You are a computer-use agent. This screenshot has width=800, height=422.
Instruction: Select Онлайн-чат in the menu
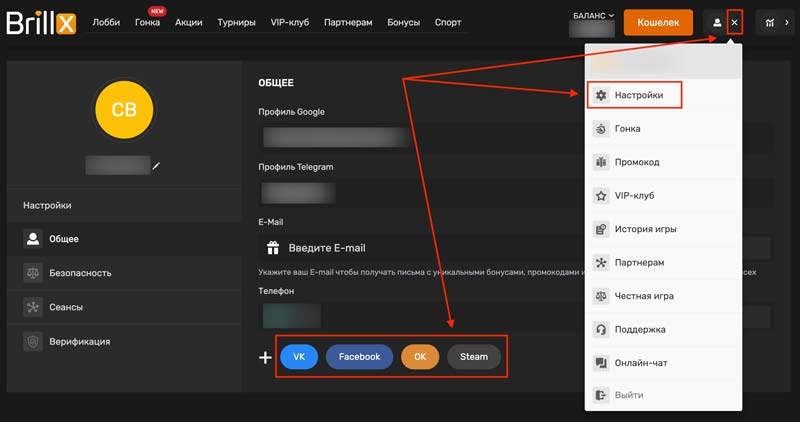tap(640, 362)
